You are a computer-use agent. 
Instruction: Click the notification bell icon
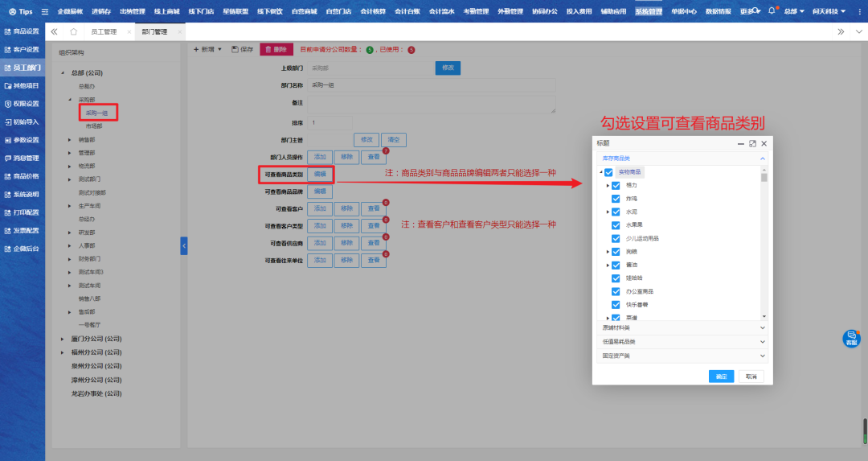[x=772, y=12]
